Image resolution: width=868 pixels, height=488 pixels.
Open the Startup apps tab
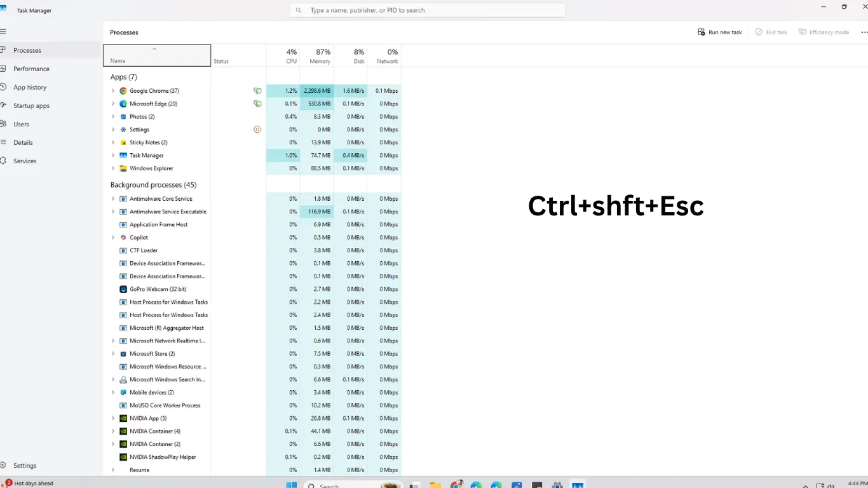coord(31,105)
